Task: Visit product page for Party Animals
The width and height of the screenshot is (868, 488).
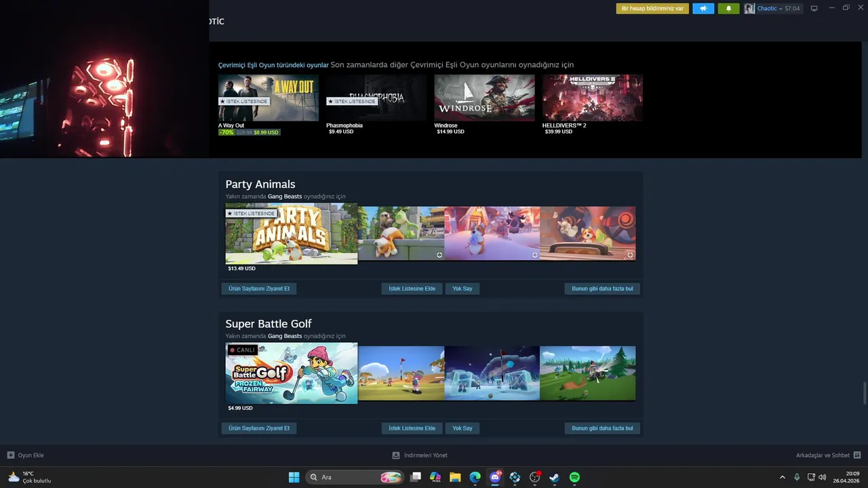Action: tap(259, 289)
